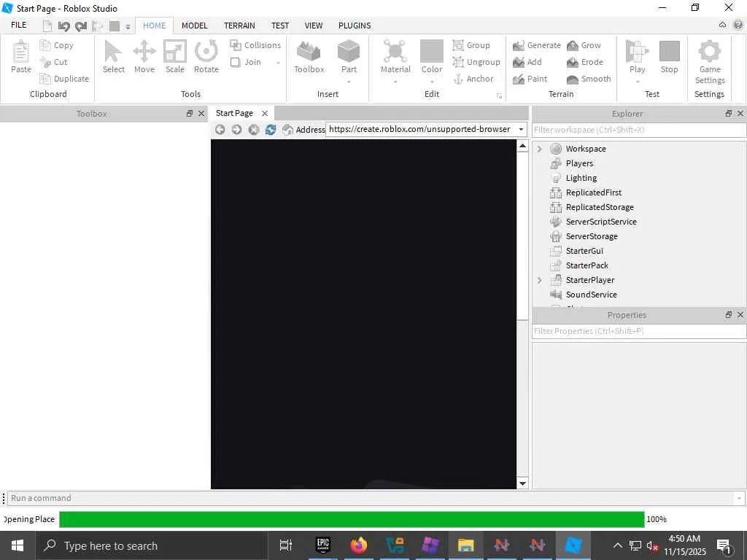This screenshot has width=747, height=560.
Task: Open Epic Games from the taskbar
Action: click(x=323, y=545)
